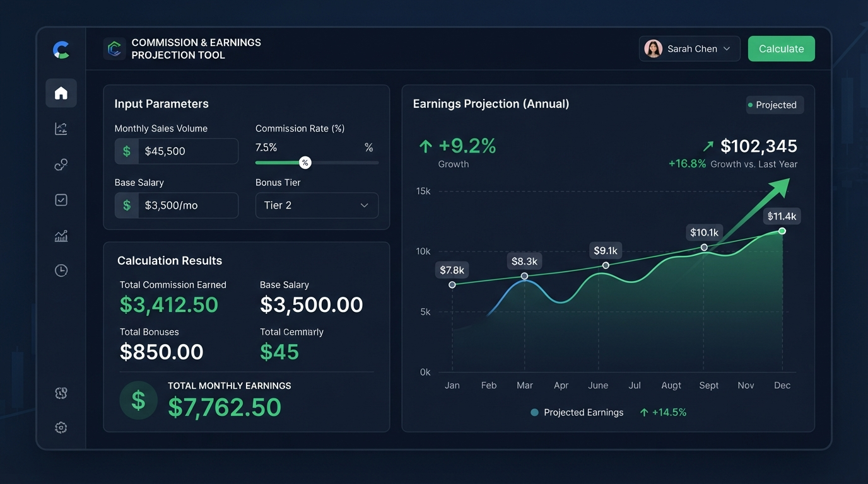Click the Monthly Sales Volume input $45,500
Image resolution: width=868 pixels, height=484 pixels.
[177, 151]
